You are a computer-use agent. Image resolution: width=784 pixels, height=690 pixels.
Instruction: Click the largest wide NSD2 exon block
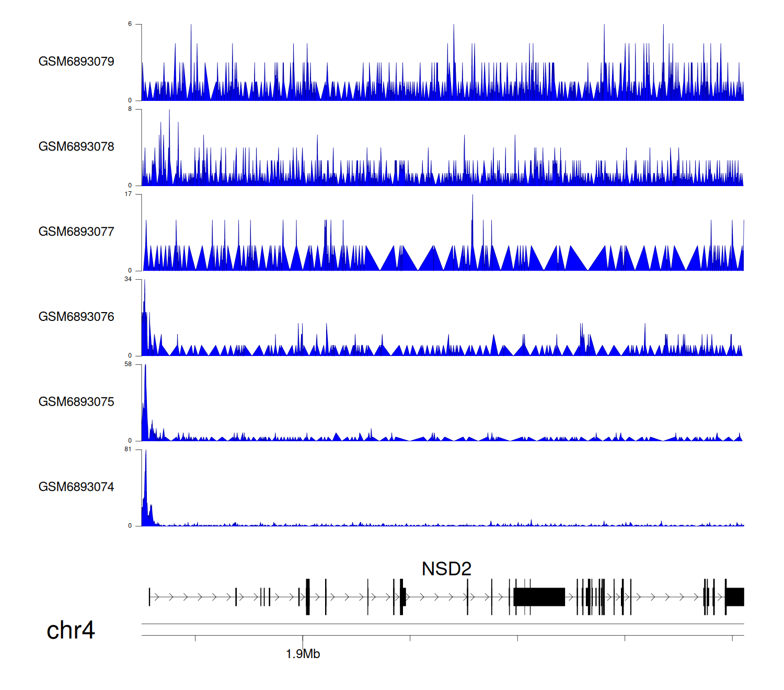[539, 597]
